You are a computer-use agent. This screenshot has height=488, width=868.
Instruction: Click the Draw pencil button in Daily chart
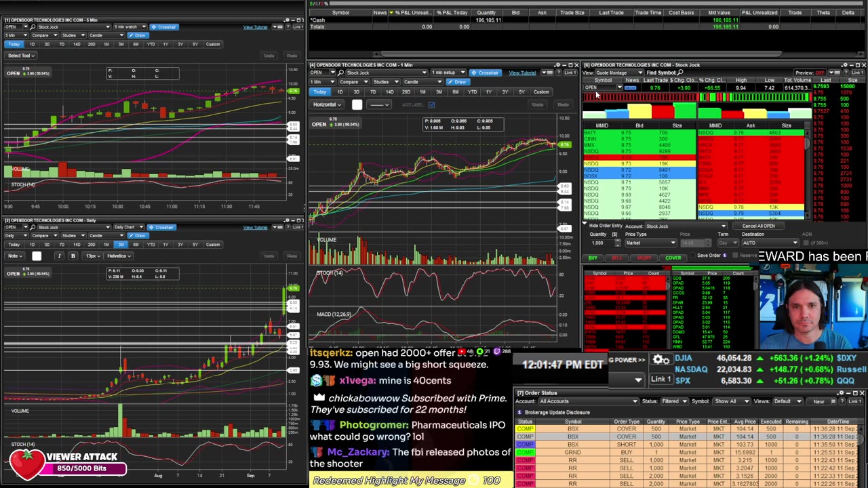point(138,235)
